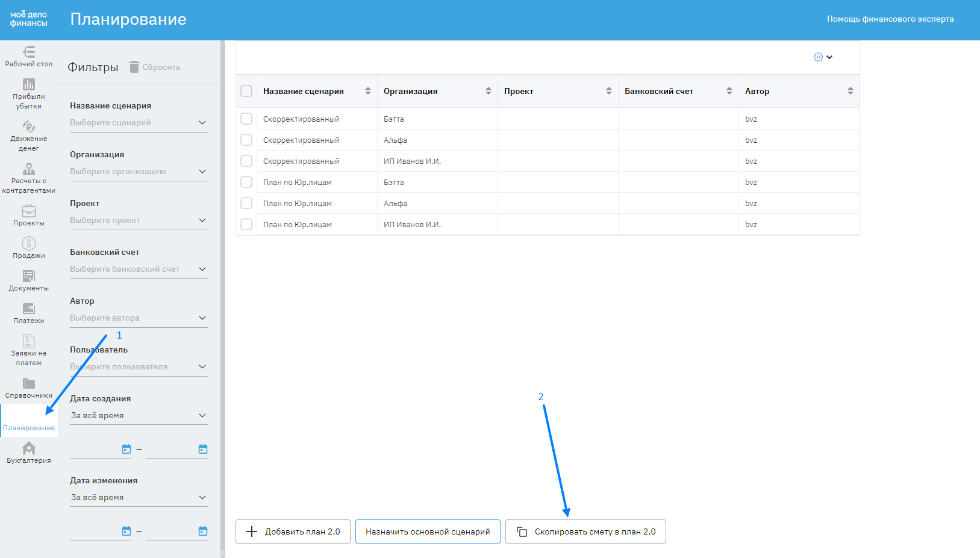
Task: Sort by Банковский счет column arrows
Action: (729, 91)
